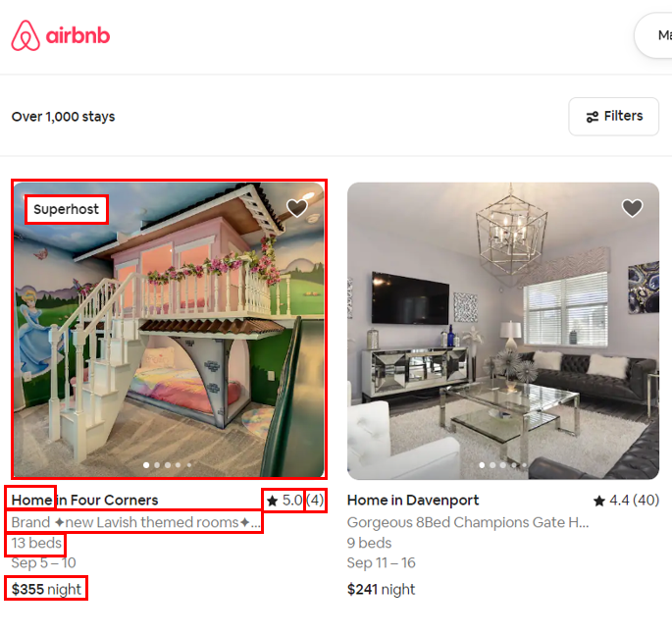The image size is (672, 636).
Task: Click the filter sliders icon
Action: [593, 117]
